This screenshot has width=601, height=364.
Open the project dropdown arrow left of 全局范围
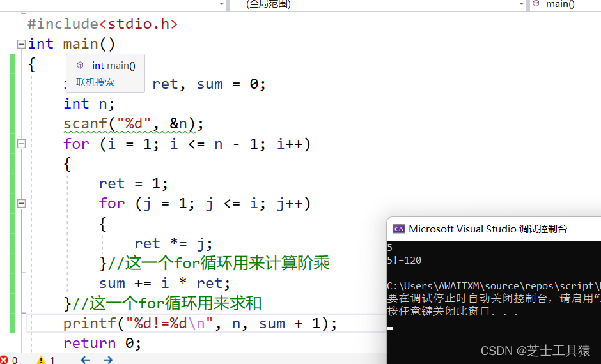(222, 4)
